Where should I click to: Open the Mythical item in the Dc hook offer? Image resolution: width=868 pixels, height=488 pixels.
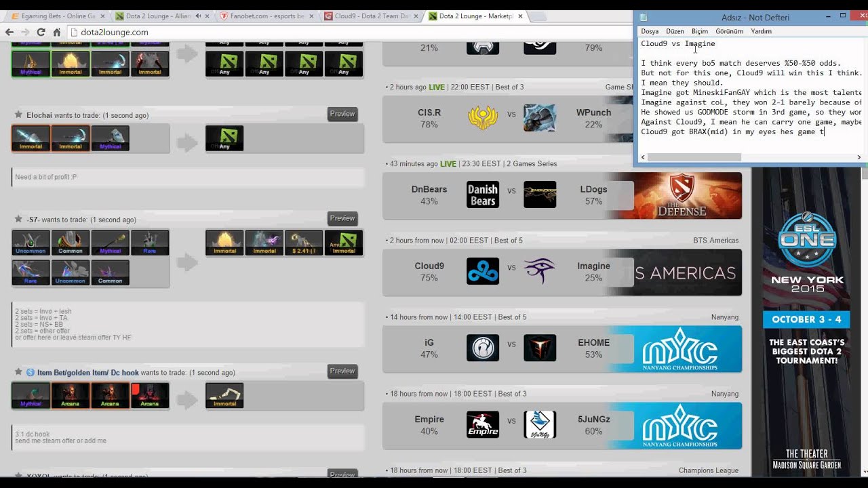pyautogui.click(x=31, y=396)
